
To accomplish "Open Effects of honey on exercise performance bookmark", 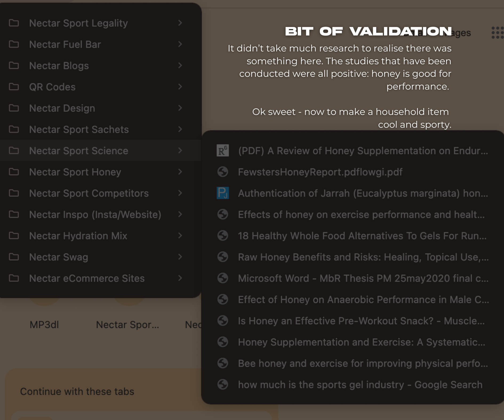I will coord(361,215).
